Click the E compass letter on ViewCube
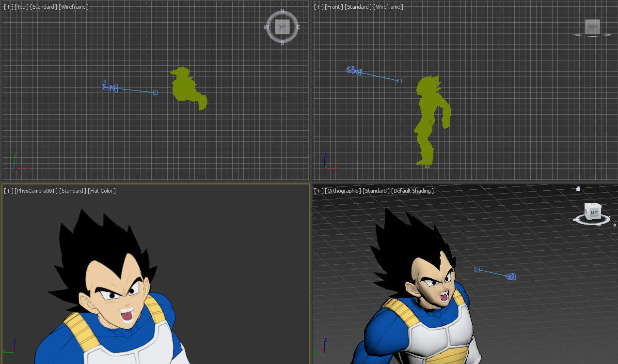The height and width of the screenshot is (364, 618). click(298, 27)
